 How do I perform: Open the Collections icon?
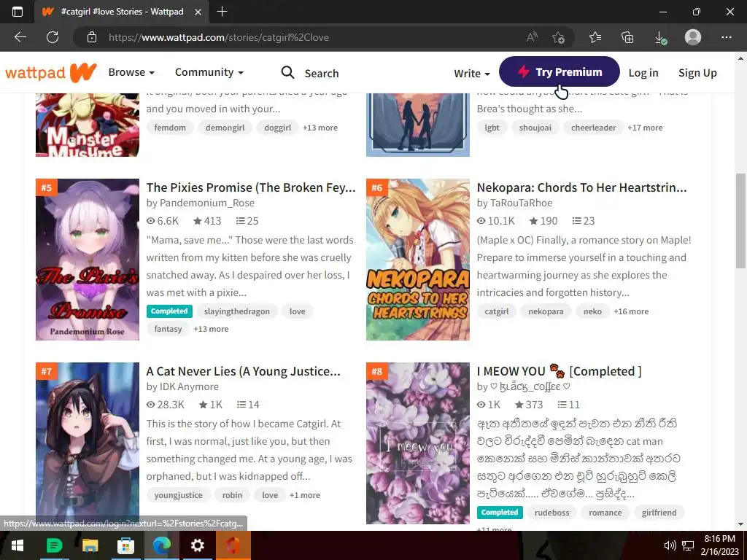pyautogui.click(x=627, y=37)
